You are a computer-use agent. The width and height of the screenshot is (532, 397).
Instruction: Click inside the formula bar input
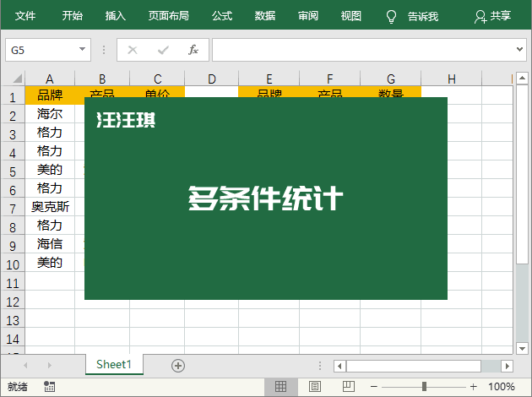coord(363,50)
